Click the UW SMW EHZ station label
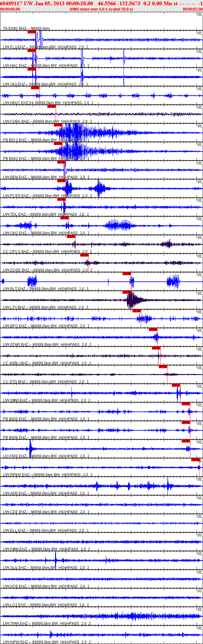The image size is (203, 644). [15, 400]
